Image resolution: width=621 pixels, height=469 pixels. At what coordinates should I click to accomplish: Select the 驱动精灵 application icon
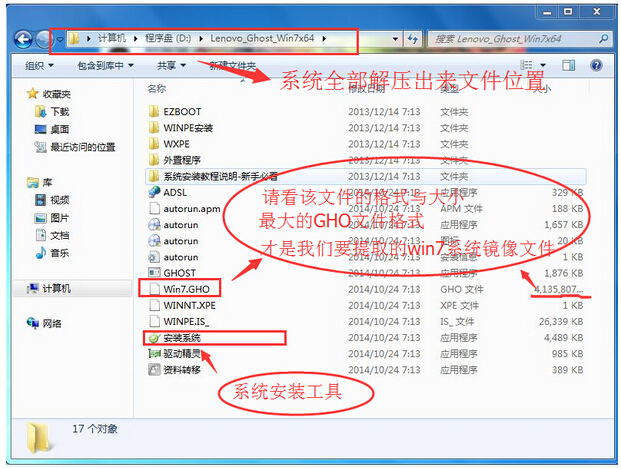(154, 354)
